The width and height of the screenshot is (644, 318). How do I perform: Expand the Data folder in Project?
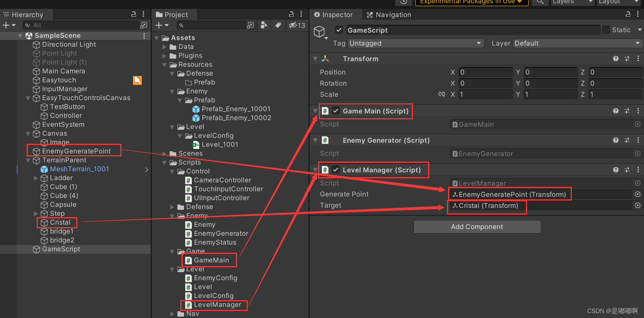(x=164, y=47)
